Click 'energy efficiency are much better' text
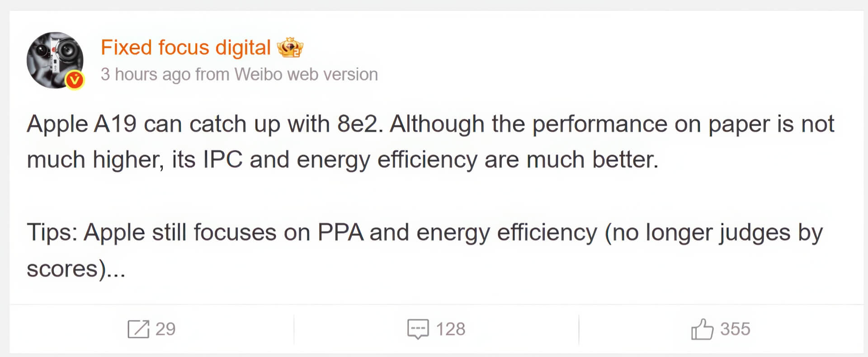The height and width of the screenshot is (357, 868). (477, 160)
